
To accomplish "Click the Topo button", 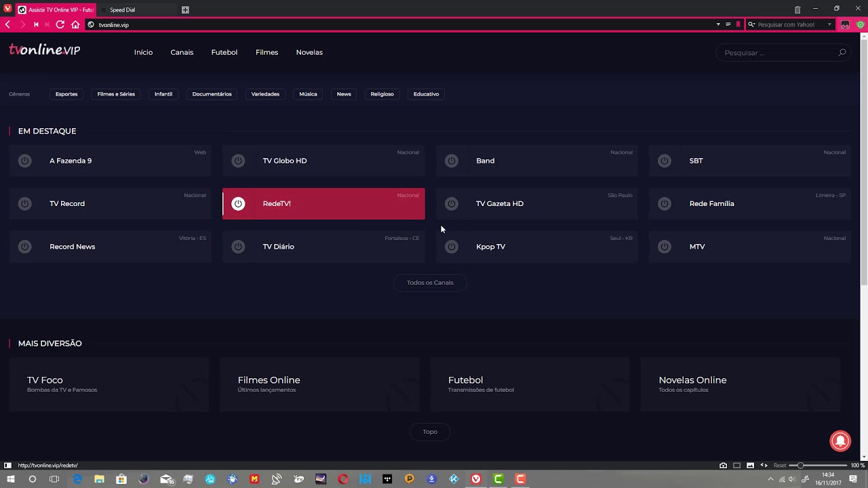I will [430, 432].
